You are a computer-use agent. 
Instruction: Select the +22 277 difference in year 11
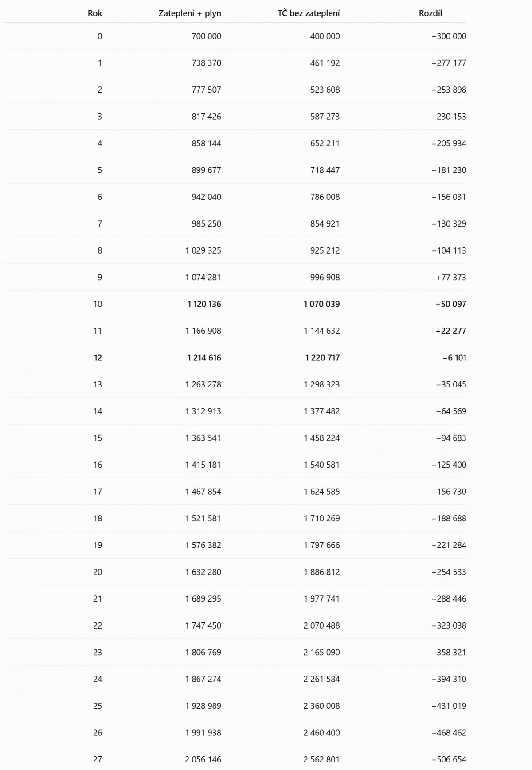tap(451, 331)
